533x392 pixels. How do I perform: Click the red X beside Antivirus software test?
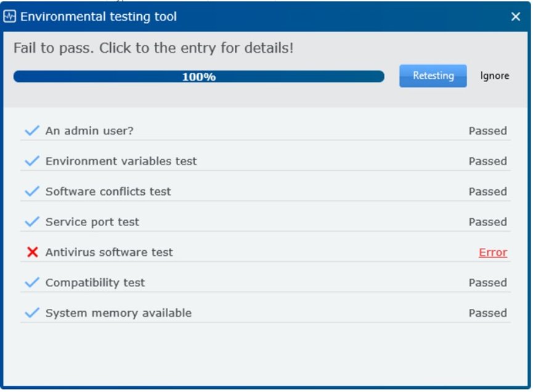point(32,252)
